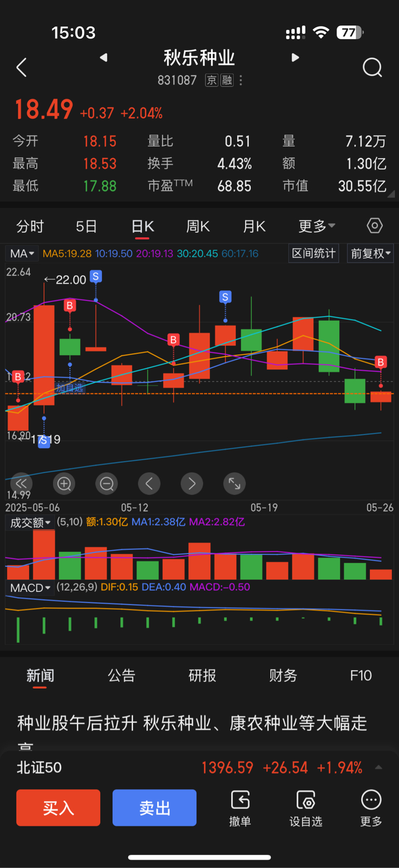
Task: Open the F10 tab
Action: [361, 675]
